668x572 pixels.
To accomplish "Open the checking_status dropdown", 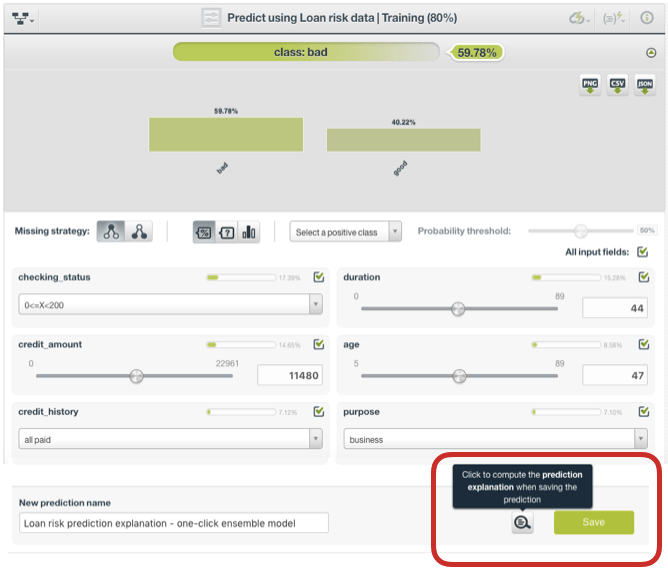I will click(x=170, y=305).
